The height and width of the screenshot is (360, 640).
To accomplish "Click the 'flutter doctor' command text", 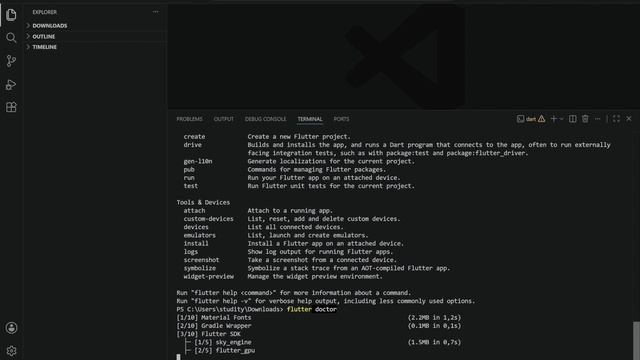I will pyautogui.click(x=312, y=309).
